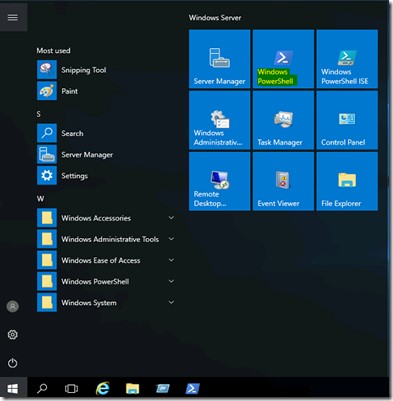This screenshot has width=393, height=401.
Task: Open the Windows Administrative Tools folder
Action: [106, 239]
